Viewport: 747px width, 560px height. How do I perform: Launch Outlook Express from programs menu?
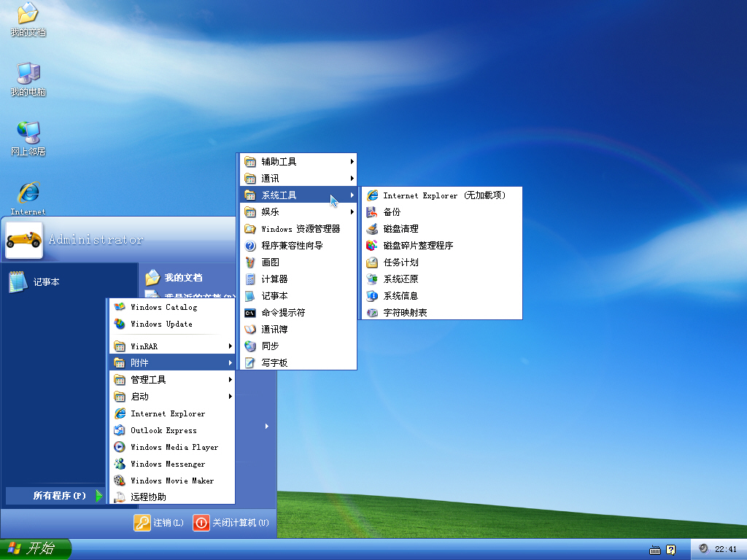click(x=172, y=430)
